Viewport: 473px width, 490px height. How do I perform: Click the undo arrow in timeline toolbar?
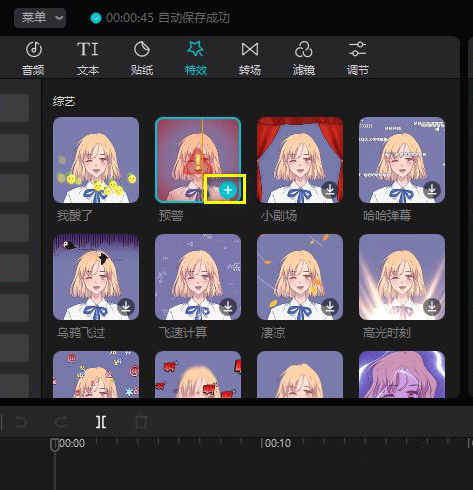[21, 422]
